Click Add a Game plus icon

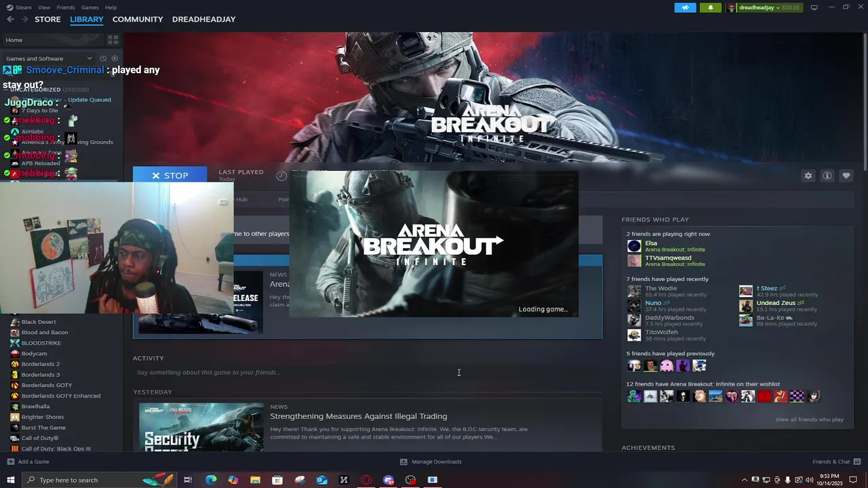[10, 462]
